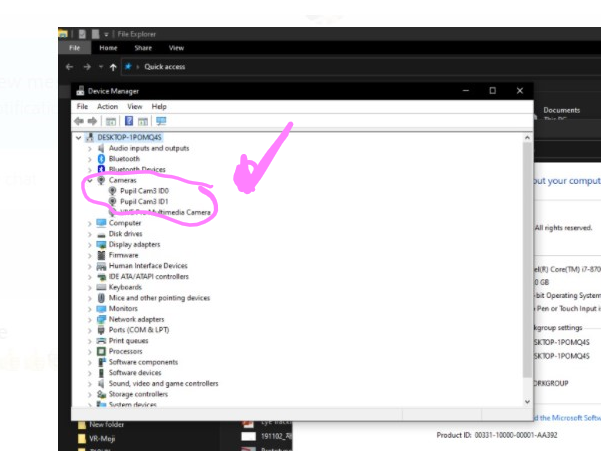Click the Software components icon
This screenshot has height=451, width=601.
point(101,362)
